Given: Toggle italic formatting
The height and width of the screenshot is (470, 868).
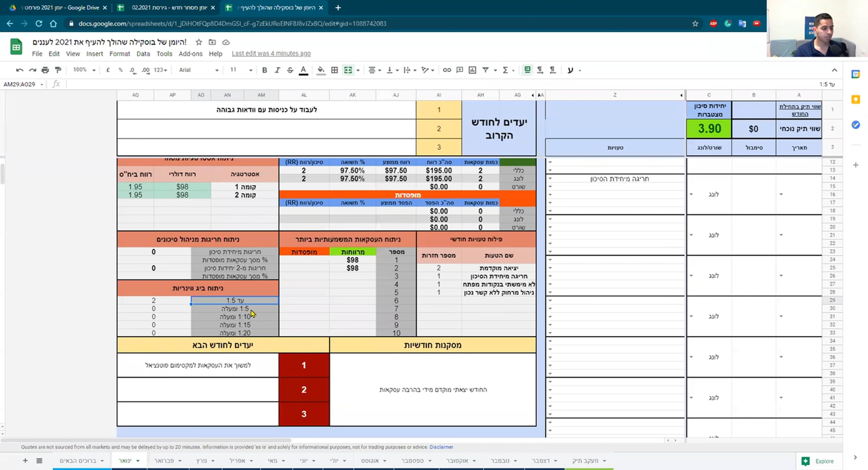Looking at the screenshot, I should 277,70.
